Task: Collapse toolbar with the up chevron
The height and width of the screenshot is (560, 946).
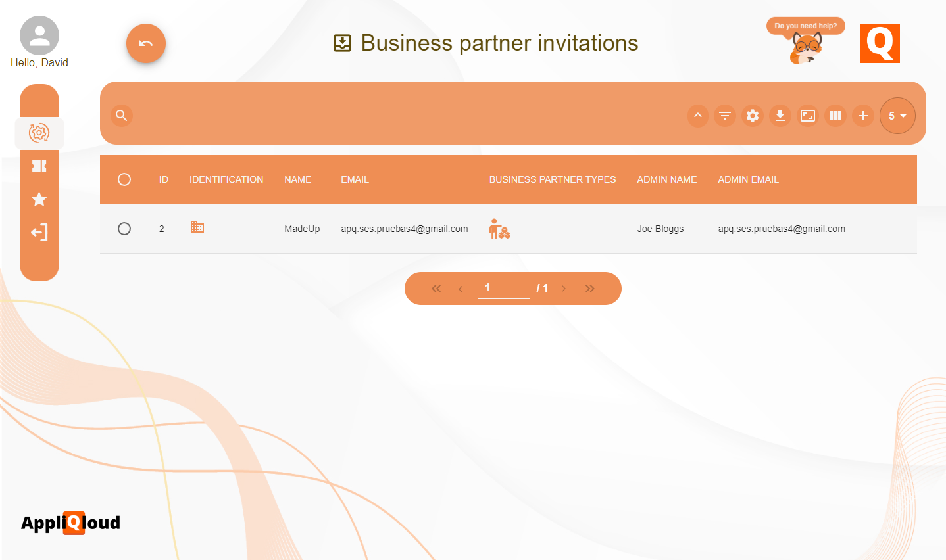Action: coord(698,116)
